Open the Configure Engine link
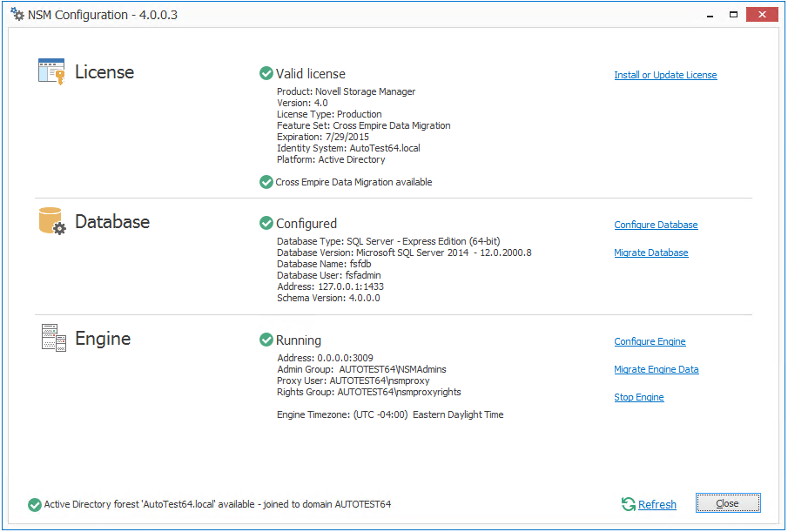Viewport: 788px width, 532px height. [650, 341]
